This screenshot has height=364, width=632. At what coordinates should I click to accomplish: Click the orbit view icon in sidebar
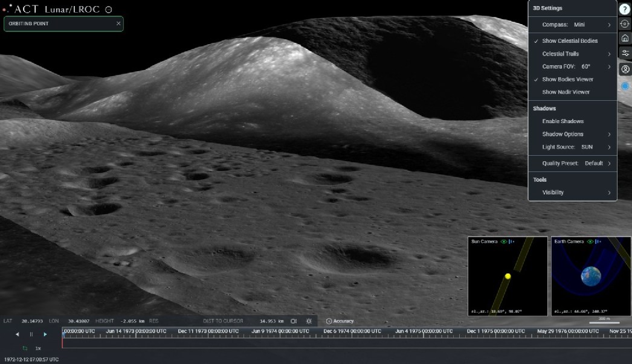coord(625,24)
